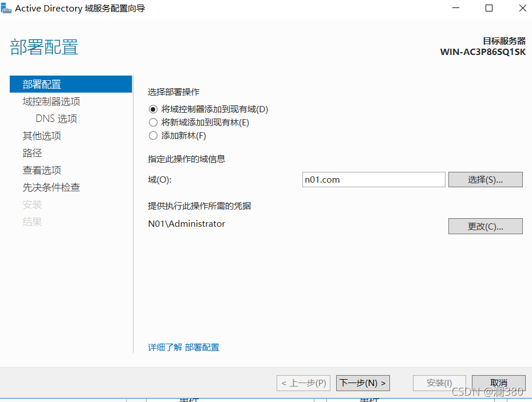Click the Change (更改(C)...) credentials button
The image size is (532, 402).
(x=485, y=226)
